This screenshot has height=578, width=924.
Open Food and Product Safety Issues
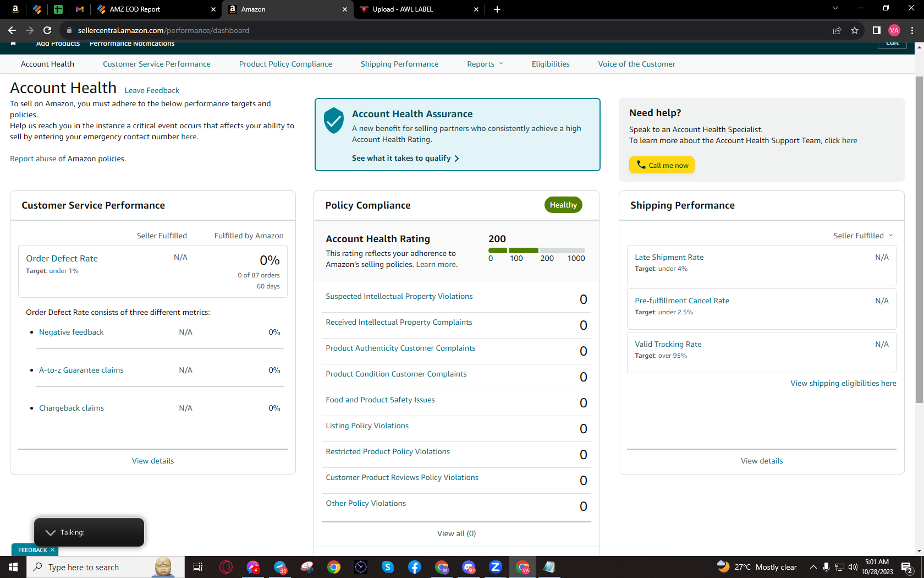(380, 400)
